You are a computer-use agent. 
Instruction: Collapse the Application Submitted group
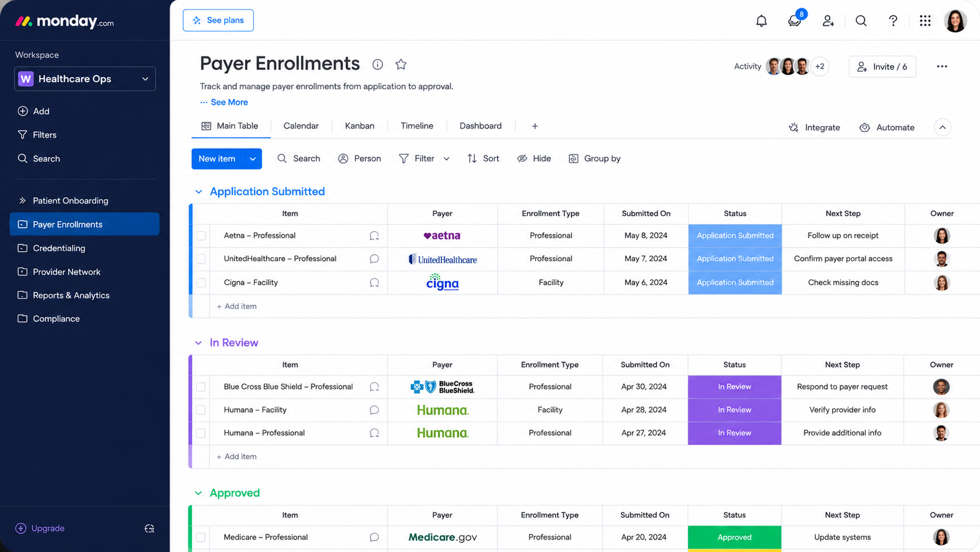(199, 192)
